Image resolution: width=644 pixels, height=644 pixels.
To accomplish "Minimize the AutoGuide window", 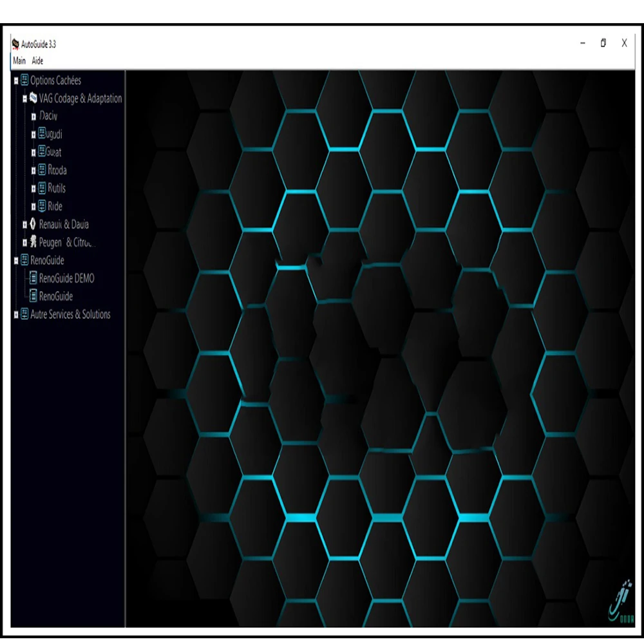I will [x=583, y=43].
